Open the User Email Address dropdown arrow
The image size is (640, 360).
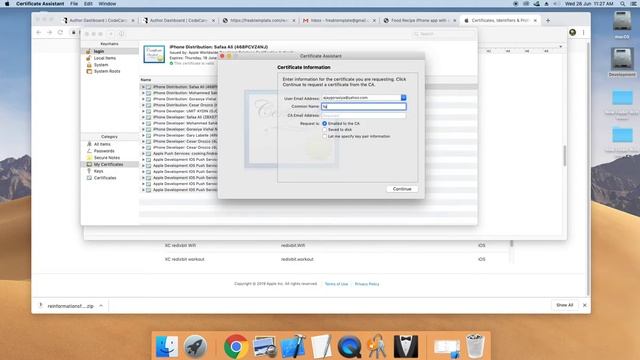[403, 98]
